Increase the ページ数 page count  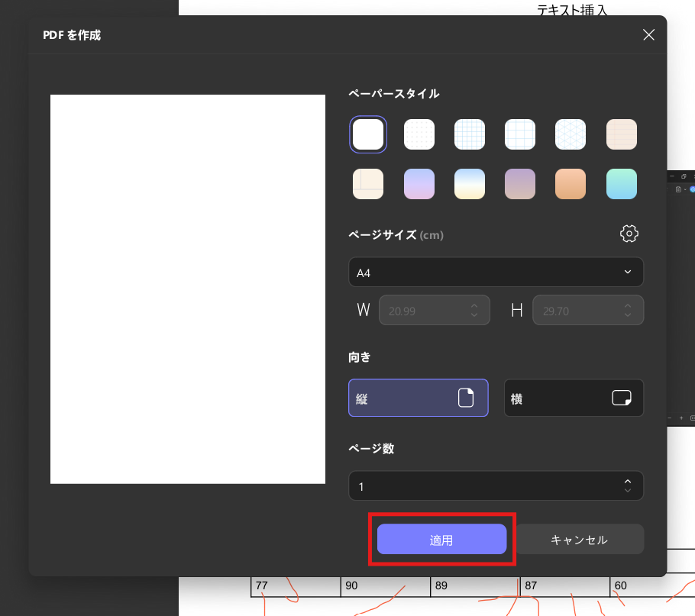pyautogui.click(x=627, y=482)
